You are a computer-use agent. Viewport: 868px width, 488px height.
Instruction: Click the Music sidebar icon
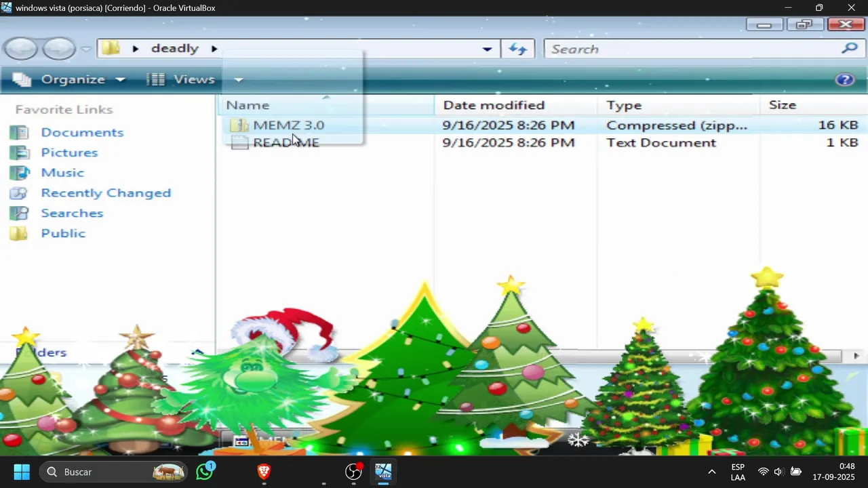[x=19, y=173]
